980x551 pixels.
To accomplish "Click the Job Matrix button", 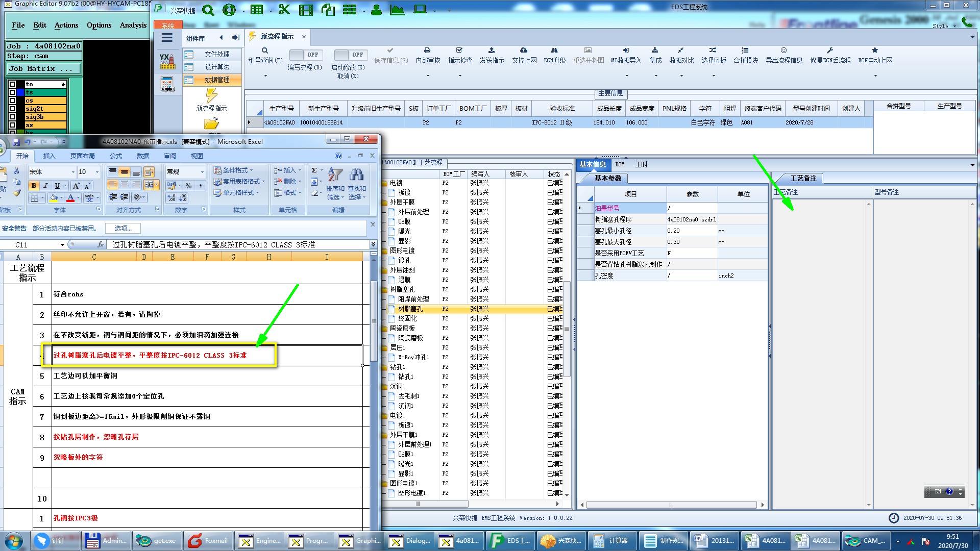I will [44, 68].
